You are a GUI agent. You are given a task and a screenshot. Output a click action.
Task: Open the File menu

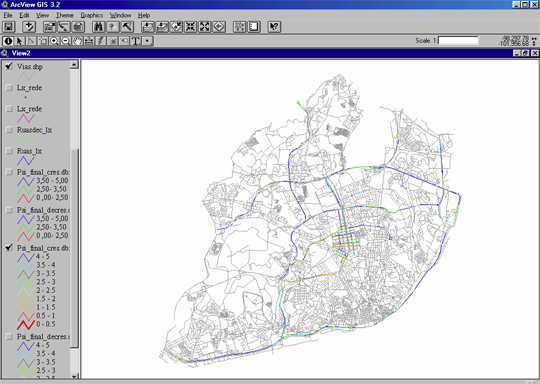click(8, 15)
